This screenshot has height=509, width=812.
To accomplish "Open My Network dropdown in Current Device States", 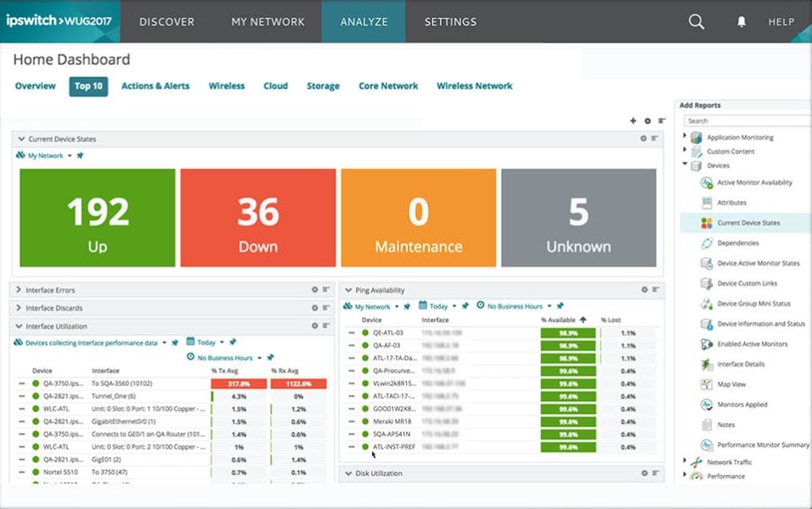I will click(x=70, y=156).
